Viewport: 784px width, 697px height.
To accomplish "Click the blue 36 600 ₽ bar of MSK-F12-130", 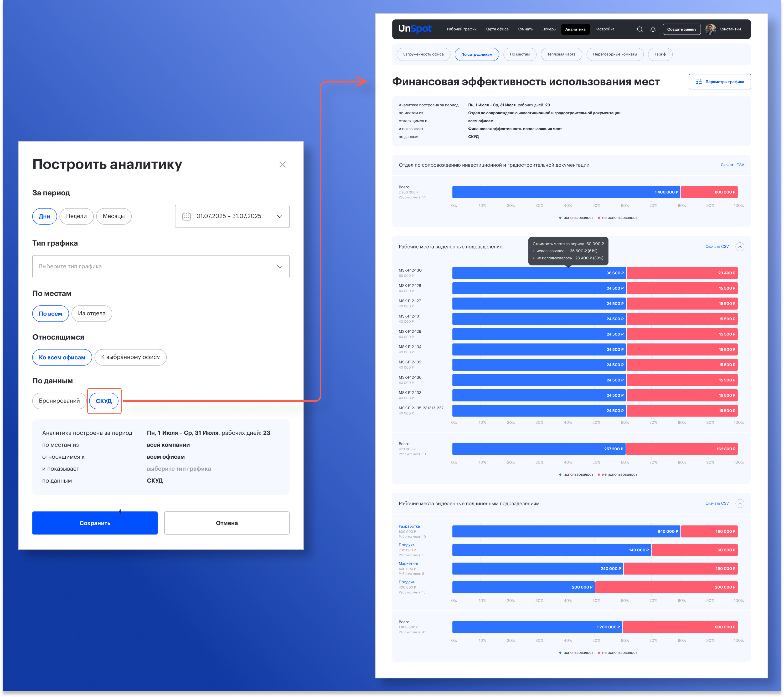I will (x=538, y=273).
